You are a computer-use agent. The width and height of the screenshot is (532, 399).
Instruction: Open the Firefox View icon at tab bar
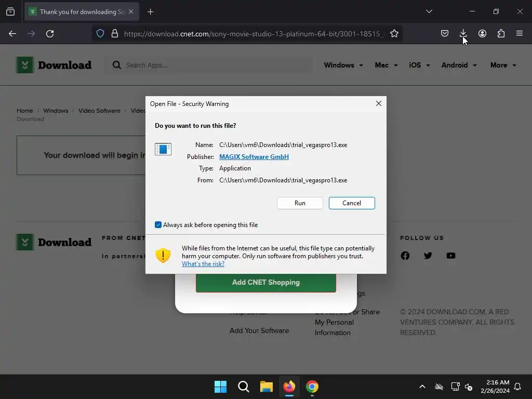pyautogui.click(x=10, y=12)
